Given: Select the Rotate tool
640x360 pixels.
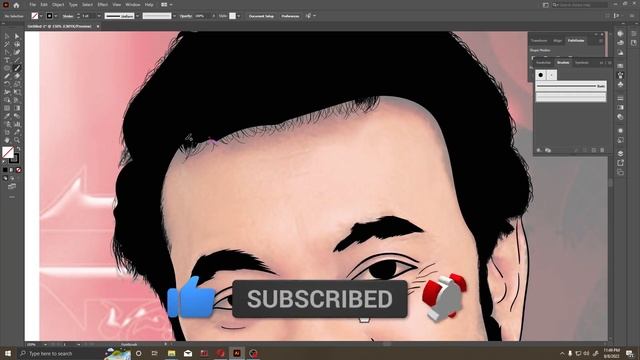Looking at the screenshot, I should click(x=7, y=84).
